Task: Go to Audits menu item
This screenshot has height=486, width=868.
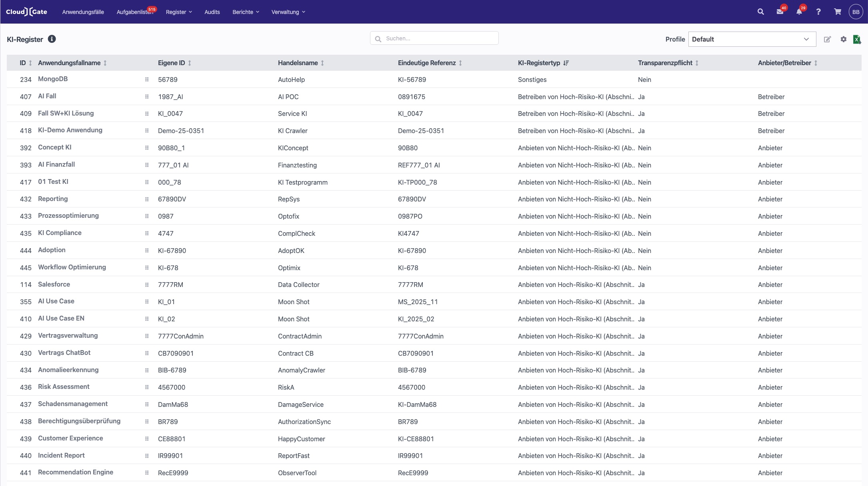Action: [x=212, y=12]
